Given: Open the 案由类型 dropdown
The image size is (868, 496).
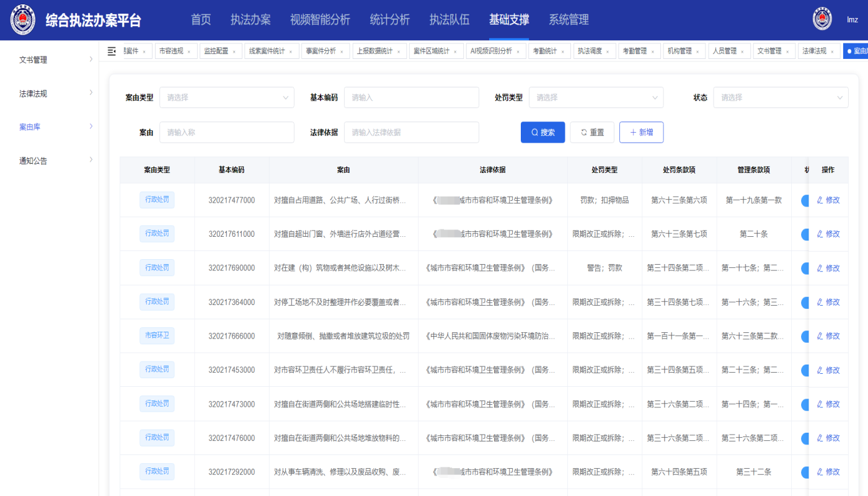Looking at the screenshot, I should tap(227, 97).
